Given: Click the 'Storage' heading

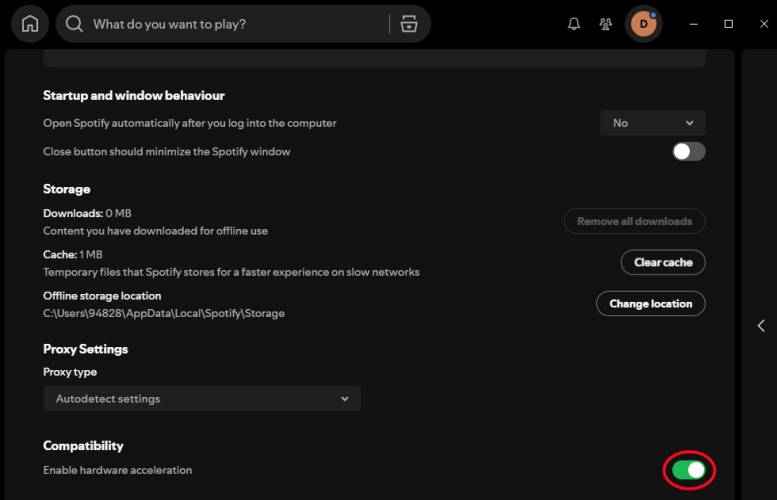Looking at the screenshot, I should click(66, 189).
